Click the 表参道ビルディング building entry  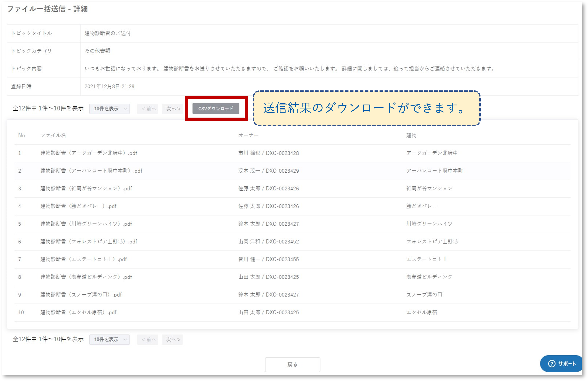[429, 277]
